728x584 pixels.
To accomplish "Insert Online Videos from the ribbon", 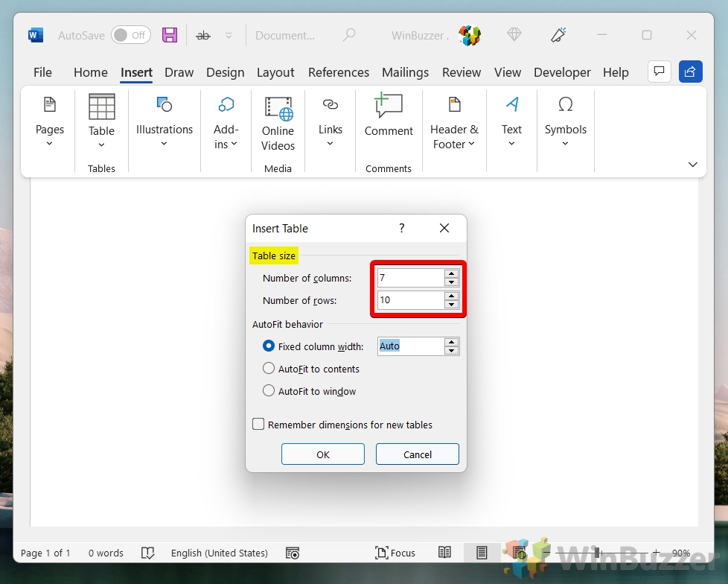I will [x=278, y=124].
